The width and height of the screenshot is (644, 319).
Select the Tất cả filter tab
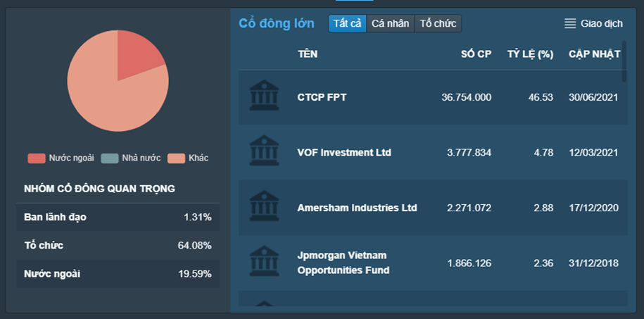[x=347, y=24]
